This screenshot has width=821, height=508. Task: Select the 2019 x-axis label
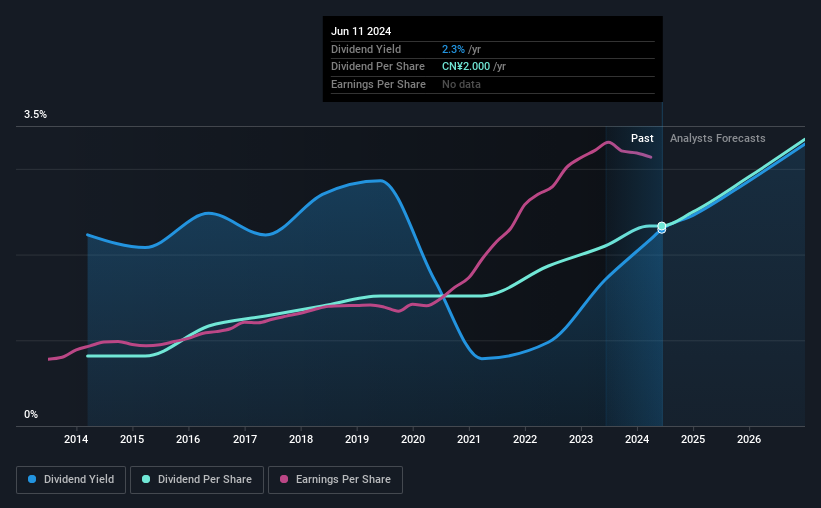pos(357,439)
